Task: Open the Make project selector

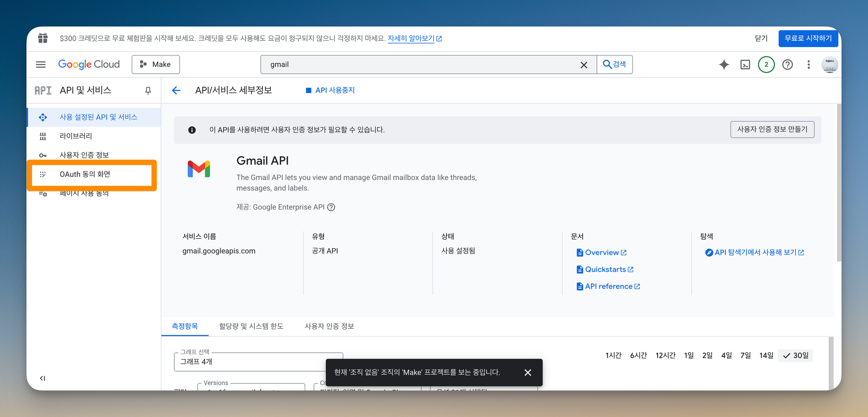Action: [x=156, y=64]
